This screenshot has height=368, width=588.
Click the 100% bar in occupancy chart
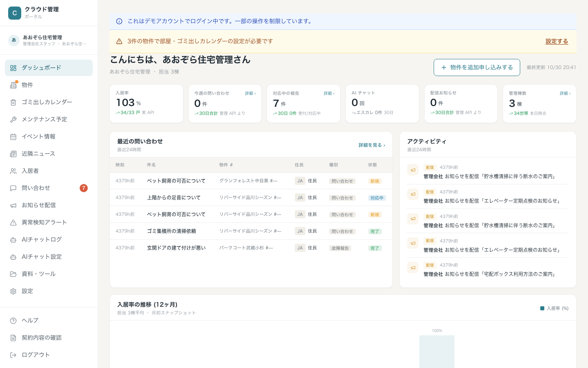click(x=437, y=352)
